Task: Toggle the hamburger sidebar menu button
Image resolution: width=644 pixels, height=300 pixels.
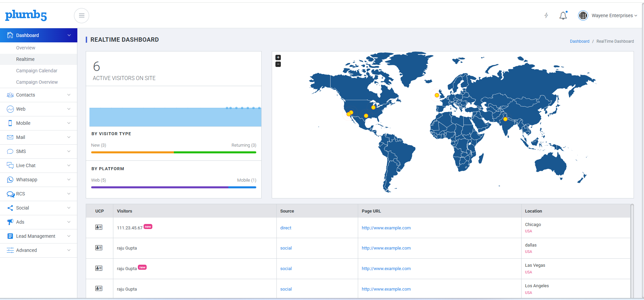Action: click(x=81, y=15)
